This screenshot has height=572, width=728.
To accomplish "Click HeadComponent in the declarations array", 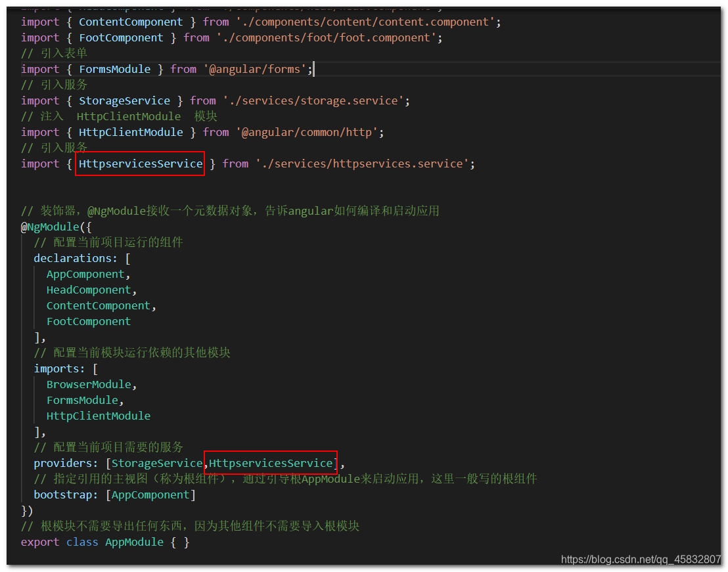I will pyautogui.click(x=89, y=290).
